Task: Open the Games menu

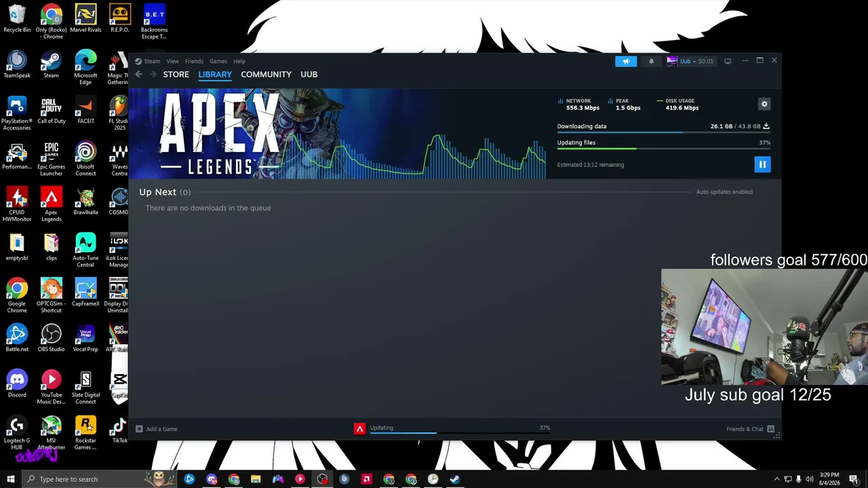Action: 218,61
